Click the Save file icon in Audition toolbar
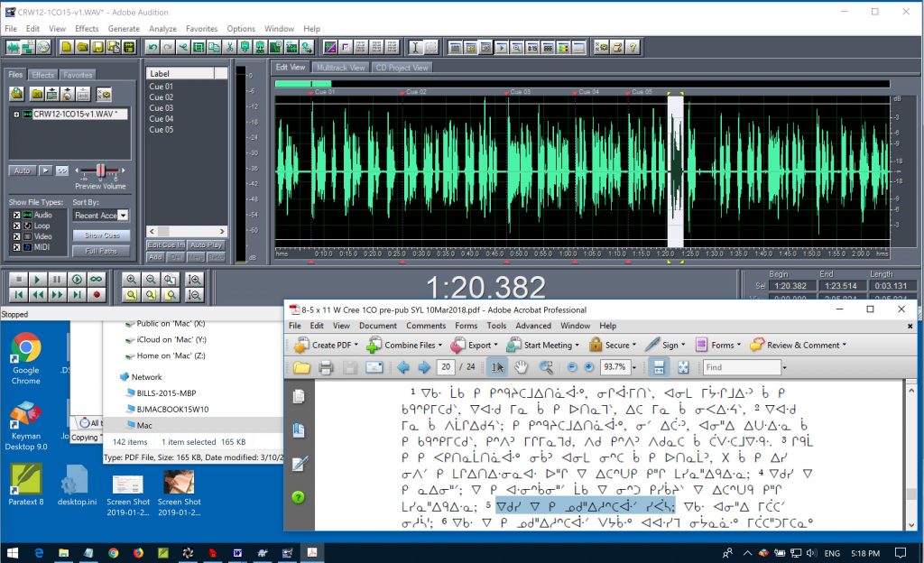This screenshot has width=924, height=563. tap(97, 47)
